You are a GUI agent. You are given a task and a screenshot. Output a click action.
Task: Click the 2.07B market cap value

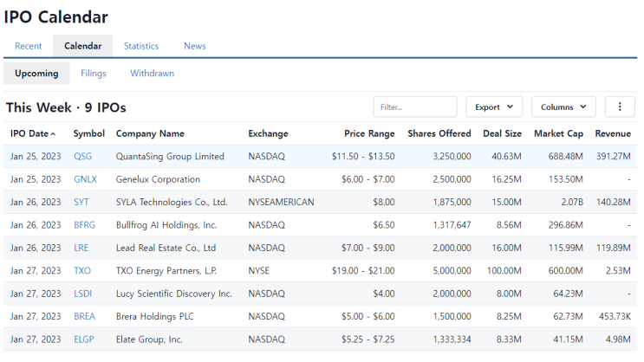(572, 202)
